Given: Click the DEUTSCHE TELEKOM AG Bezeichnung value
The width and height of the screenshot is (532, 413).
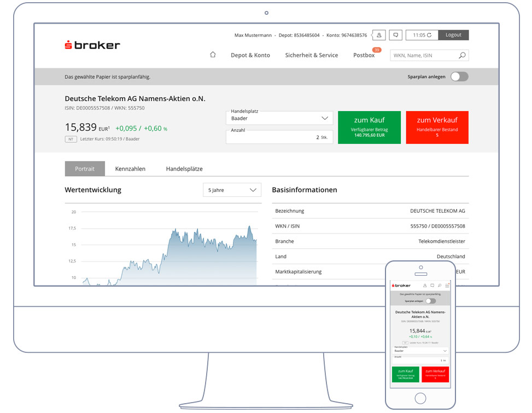Looking at the screenshot, I should click(x=437, y=211).
